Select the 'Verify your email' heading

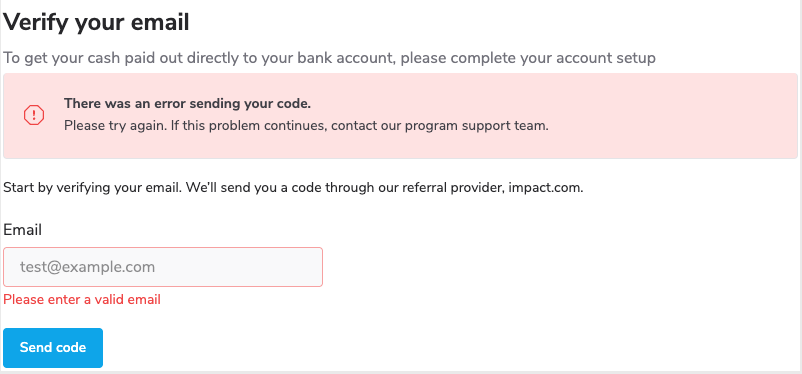(x=97, y=23)
